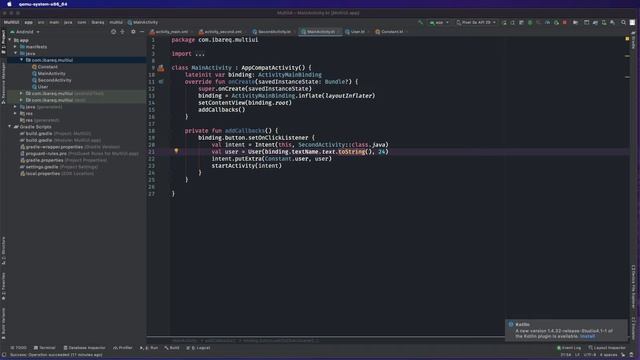The height and width of the screenshot is (360, 640).
Task: Open the Android project view dropdown
Action: pyautogui.click(x=25, y=32)
